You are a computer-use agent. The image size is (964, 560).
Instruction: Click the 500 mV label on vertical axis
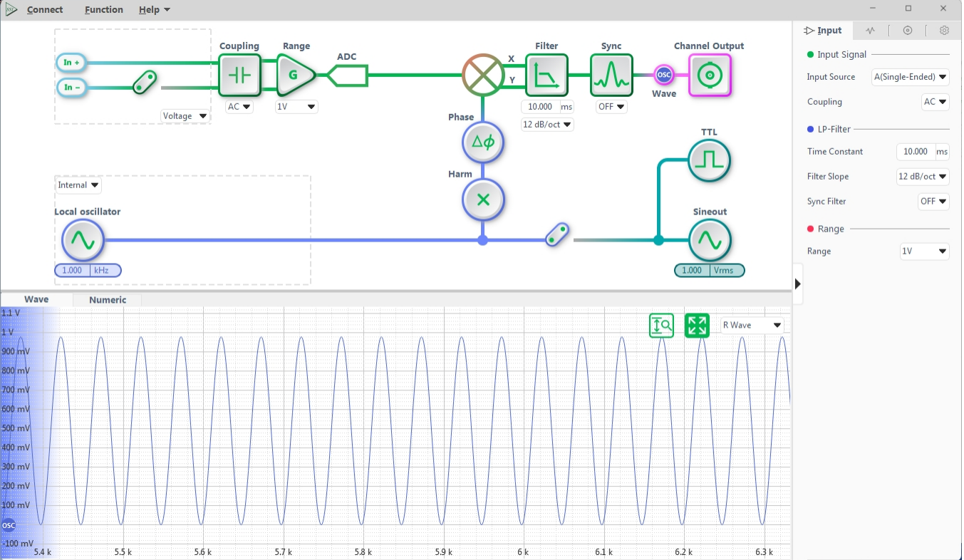pyautogui.click(x=15, y=428)
